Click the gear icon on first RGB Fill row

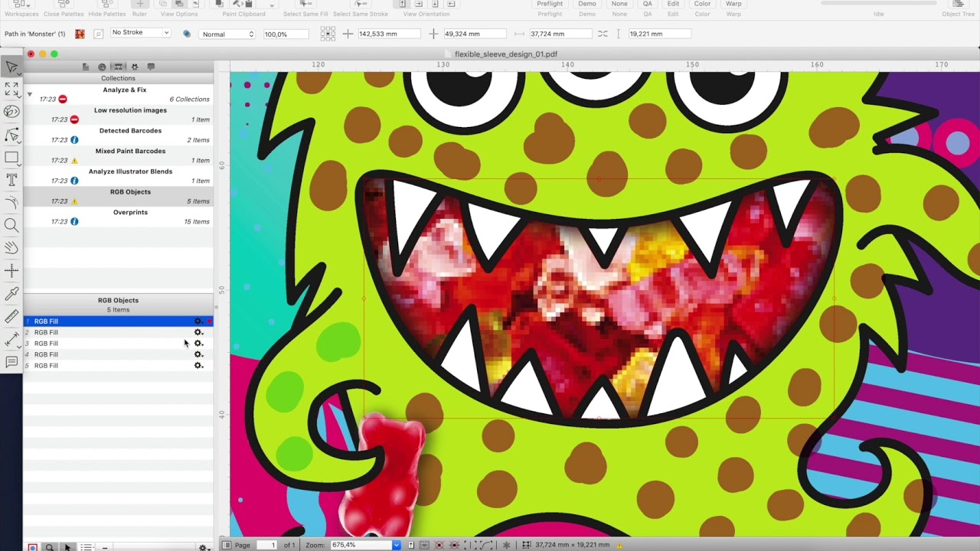pos(198,321)
